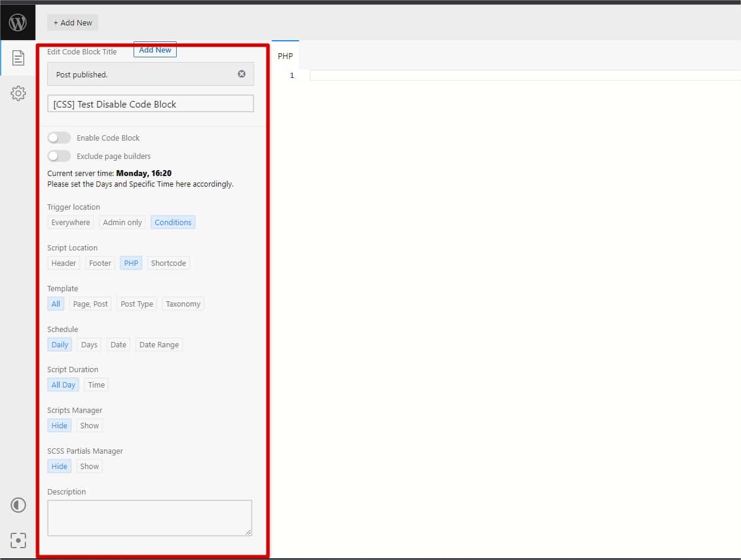This screenshot has width=741, height=560.
Task: Toggle dark mode contrast icon
Action: pos(18,506)
